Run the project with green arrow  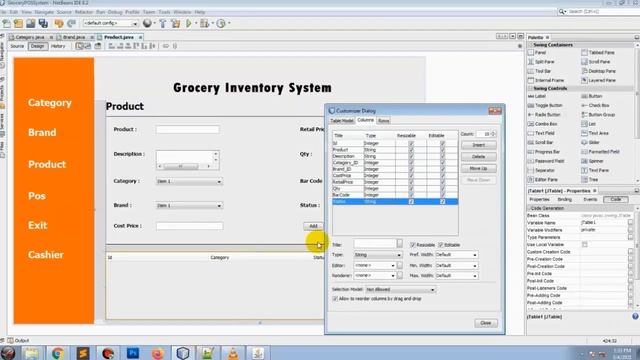tap(189, 23)
